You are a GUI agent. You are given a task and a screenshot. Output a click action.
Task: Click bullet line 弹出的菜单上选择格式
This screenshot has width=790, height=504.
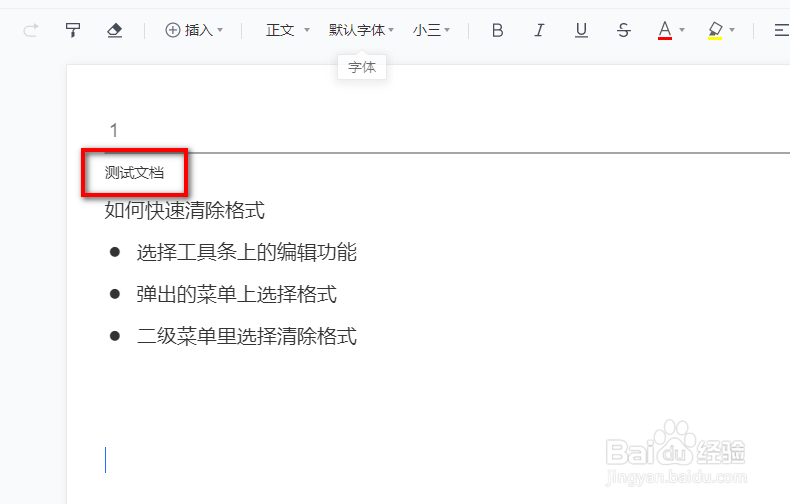point(237,294)
